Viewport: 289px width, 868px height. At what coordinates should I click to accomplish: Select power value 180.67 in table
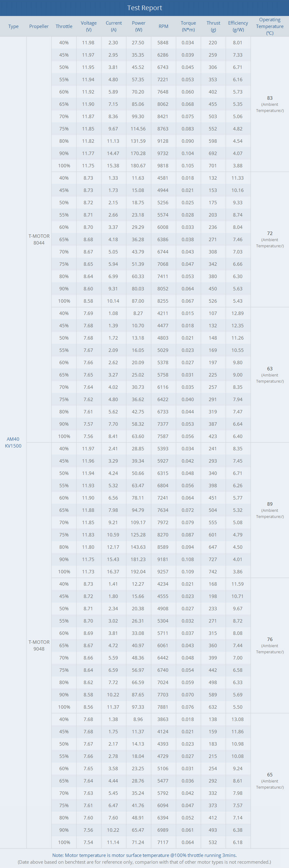[x=138, y=165]
